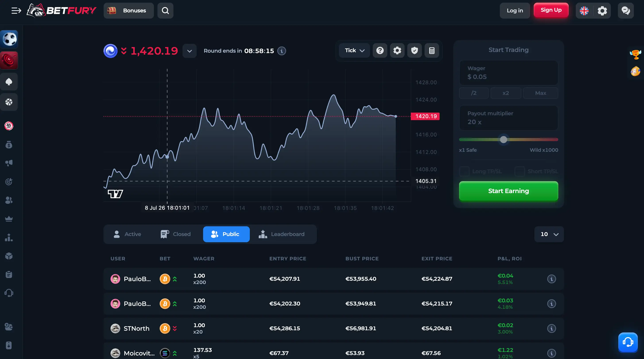
Task: Click Start Earning
Action: click(508, 191)
